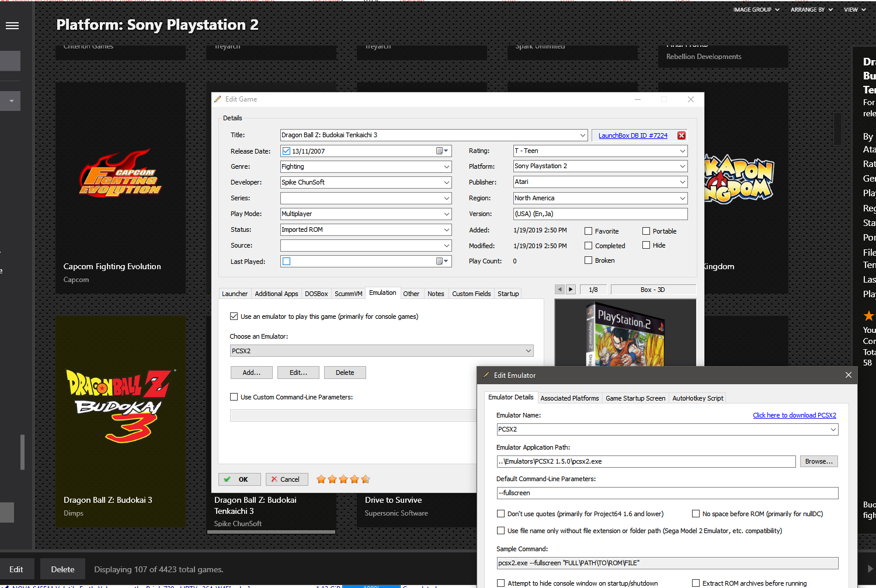The height and width of the screenshot is (588, 876).
Task: Open the Image Group menu
Action: 756,9
